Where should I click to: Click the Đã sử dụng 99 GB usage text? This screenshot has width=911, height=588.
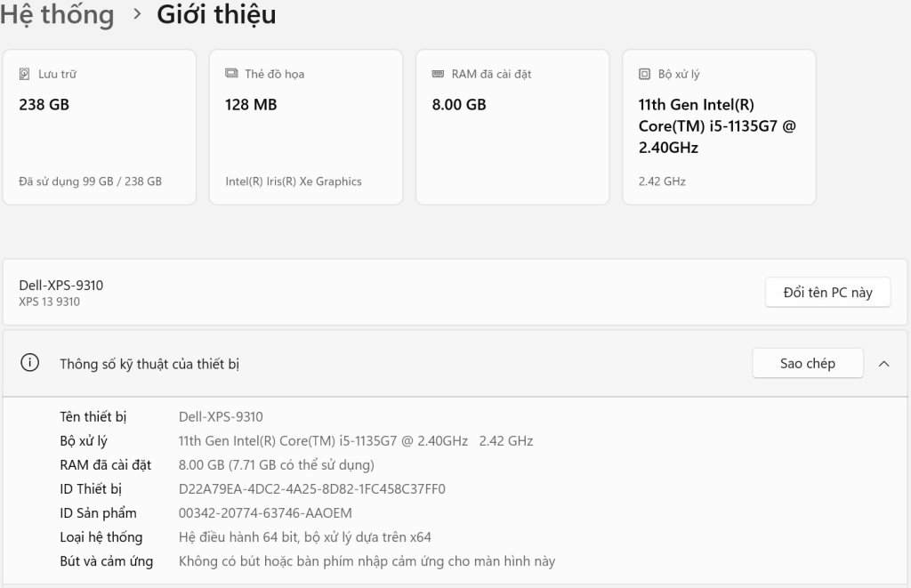(x=90, y=181)
